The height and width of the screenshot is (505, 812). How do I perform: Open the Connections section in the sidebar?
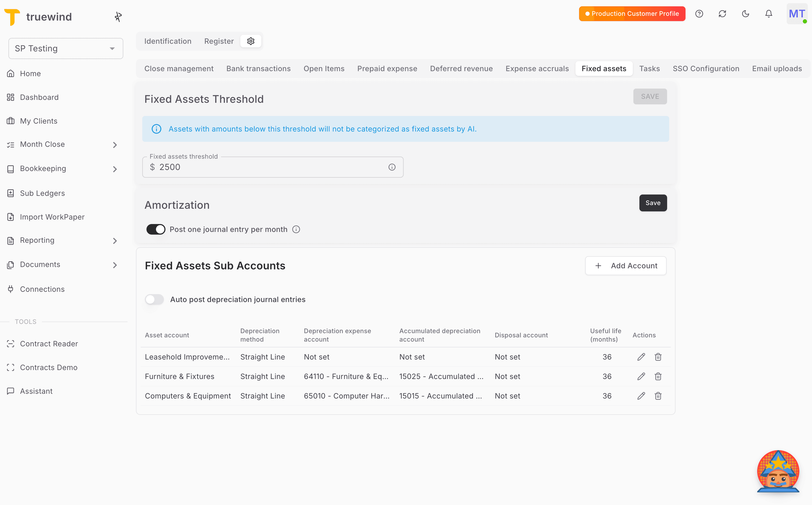point(42,289)
